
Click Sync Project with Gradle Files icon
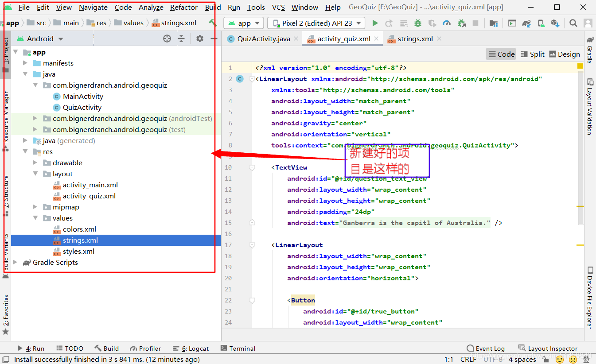point(526,23)
